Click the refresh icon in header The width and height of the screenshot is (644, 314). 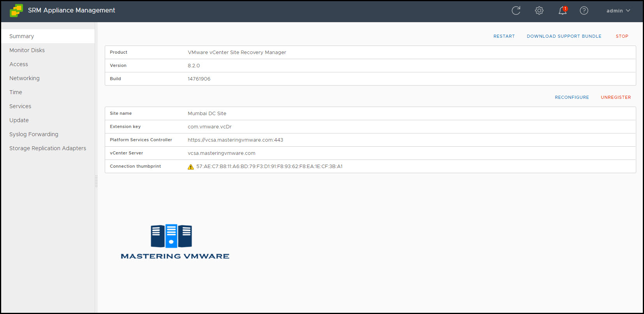[x=516, y=11]
